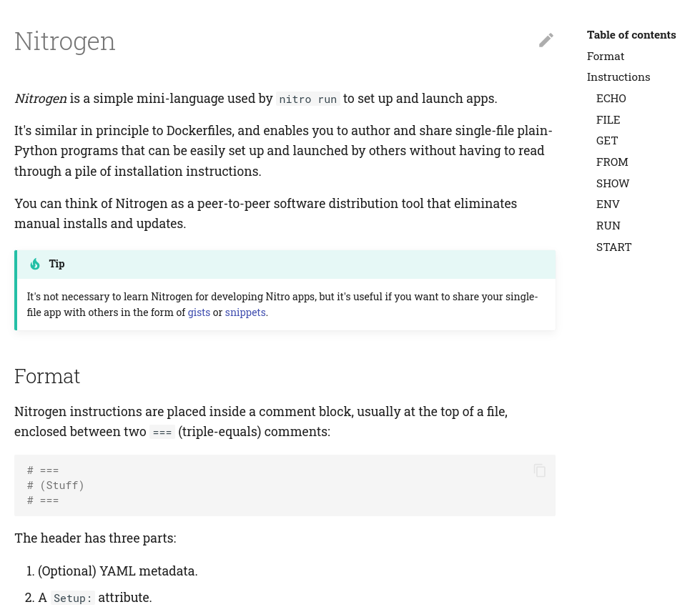Click the edit page pencil icon
This screenshot has height=612, width=700.
pyautogui.click(x=546, y=41)
